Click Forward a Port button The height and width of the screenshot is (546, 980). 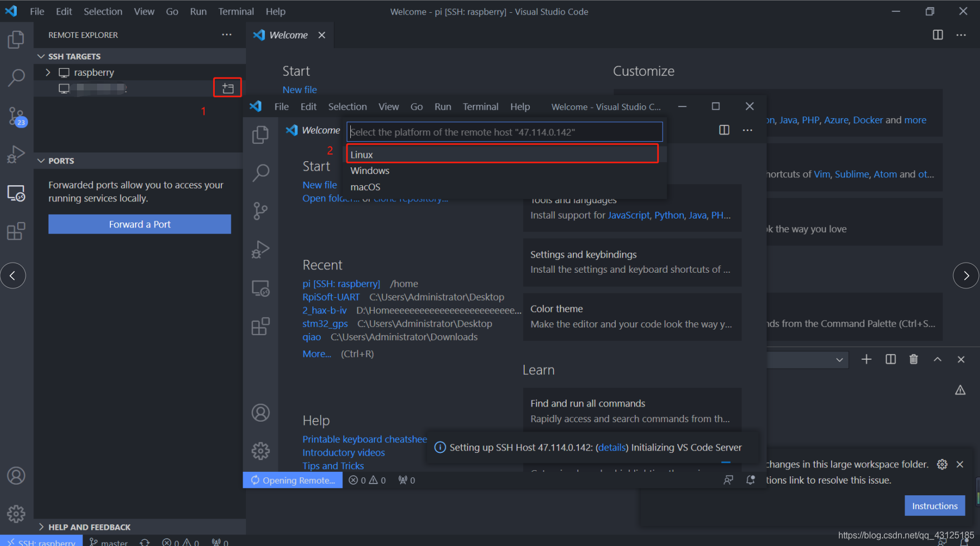[139, 224]
